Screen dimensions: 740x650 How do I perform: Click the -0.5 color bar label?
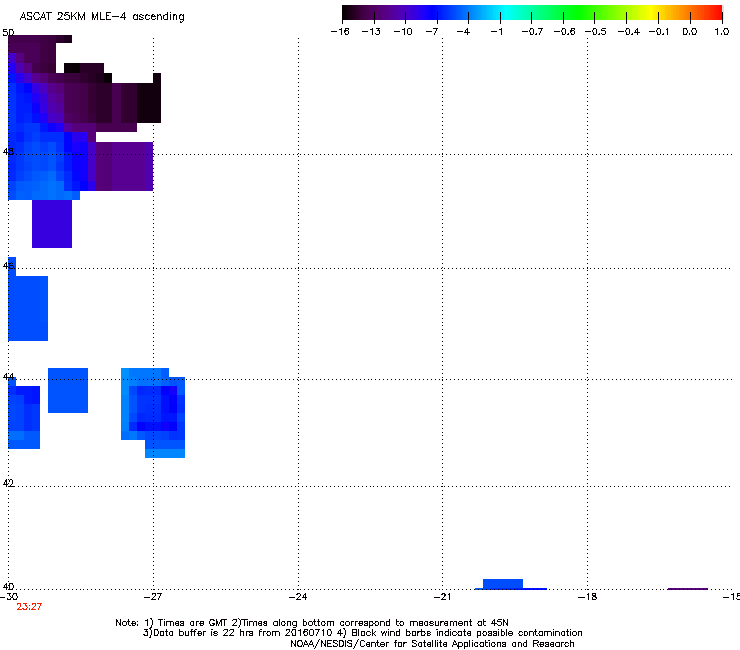coord(596,32)
